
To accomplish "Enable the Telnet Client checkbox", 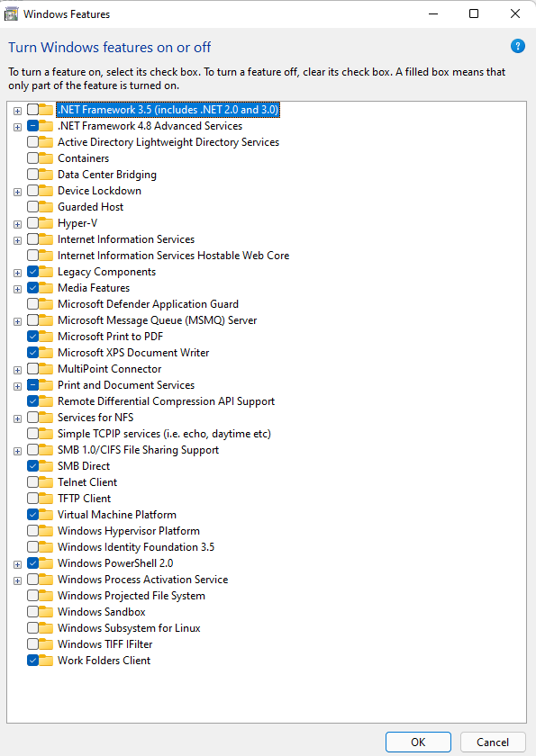I will 32,482.
